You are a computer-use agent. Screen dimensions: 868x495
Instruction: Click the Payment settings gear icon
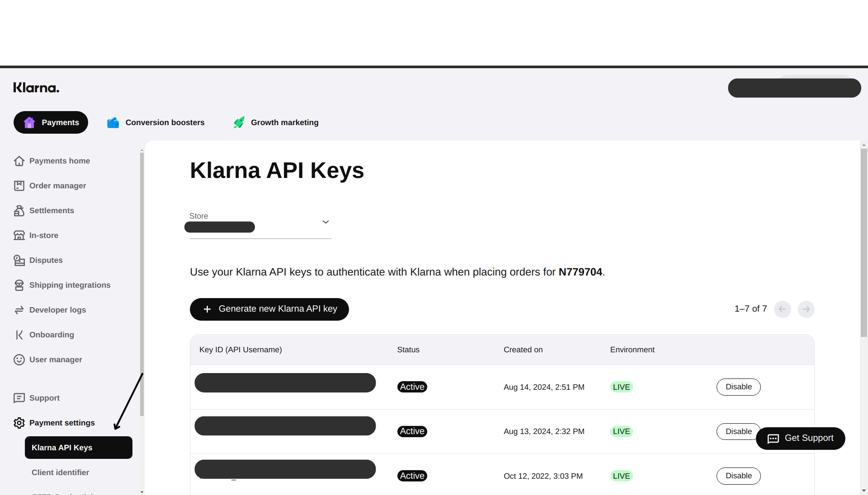[19, 423]
